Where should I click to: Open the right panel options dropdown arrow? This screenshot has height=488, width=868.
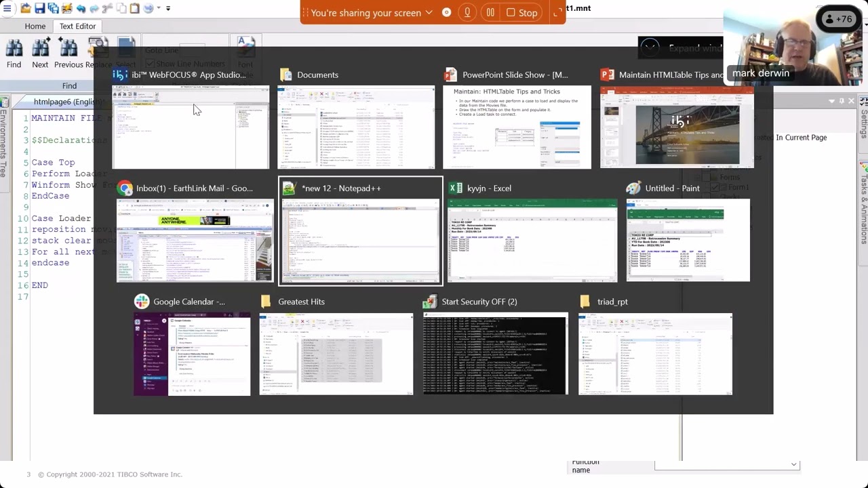(x=832, y=101)
